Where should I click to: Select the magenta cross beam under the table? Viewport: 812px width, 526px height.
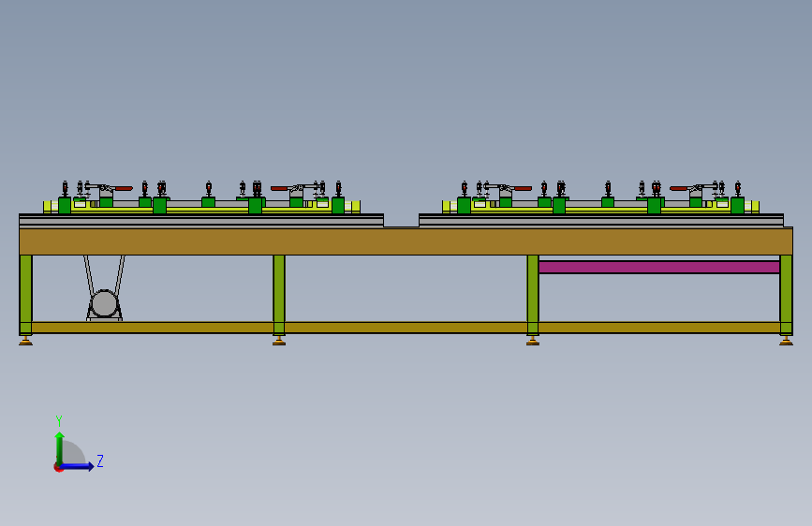[659, 267]
